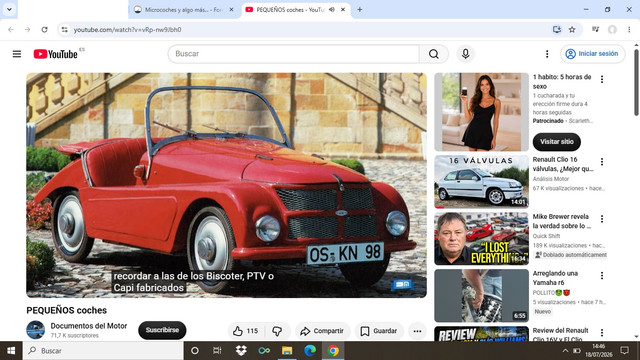Image resolution: width=640 pixels, height=360 pixels.
Task: Click Visitar sitio ad button
Action: tap(557, 142)
